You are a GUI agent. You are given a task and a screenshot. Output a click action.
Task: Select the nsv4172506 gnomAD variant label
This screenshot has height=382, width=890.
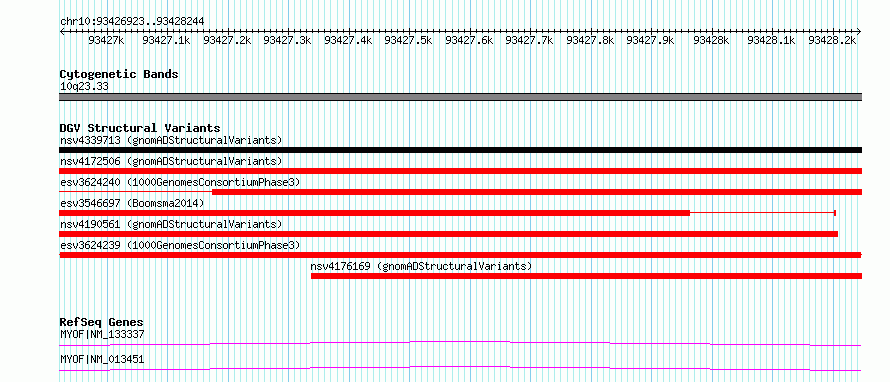tap(171, 161)
